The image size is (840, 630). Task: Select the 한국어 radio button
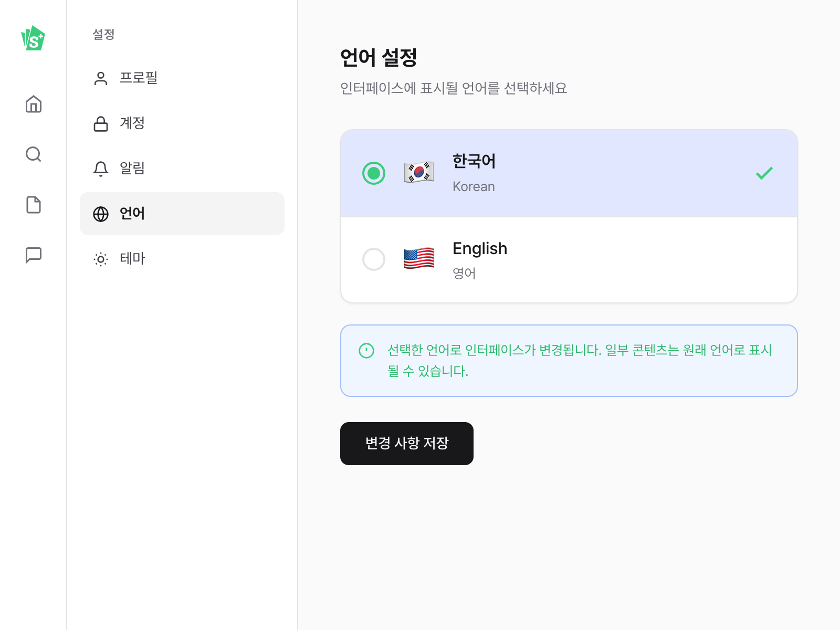coord(374,173)
